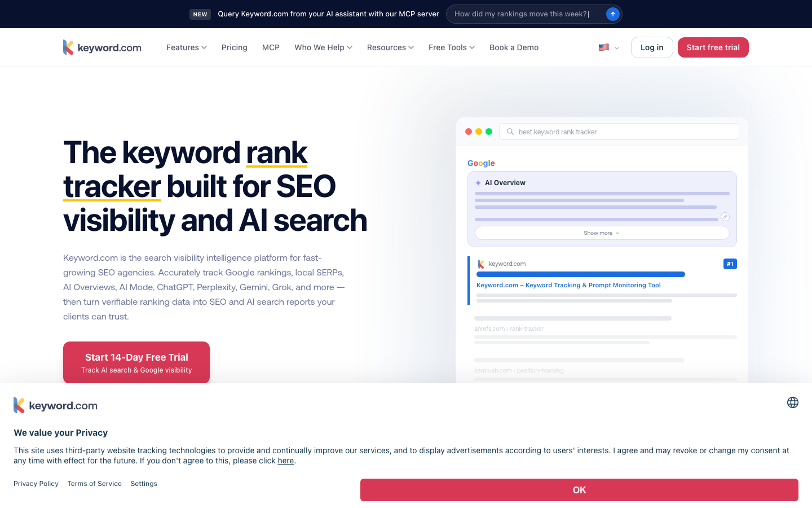Click the US flag language icon
This screenshot has height=508, width=812.
[x=604, y=47]
